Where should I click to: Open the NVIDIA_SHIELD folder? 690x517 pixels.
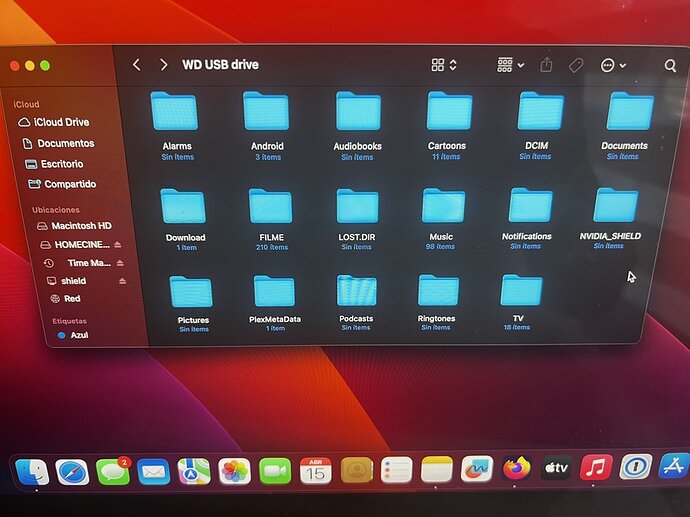click(x=615, y=205)
